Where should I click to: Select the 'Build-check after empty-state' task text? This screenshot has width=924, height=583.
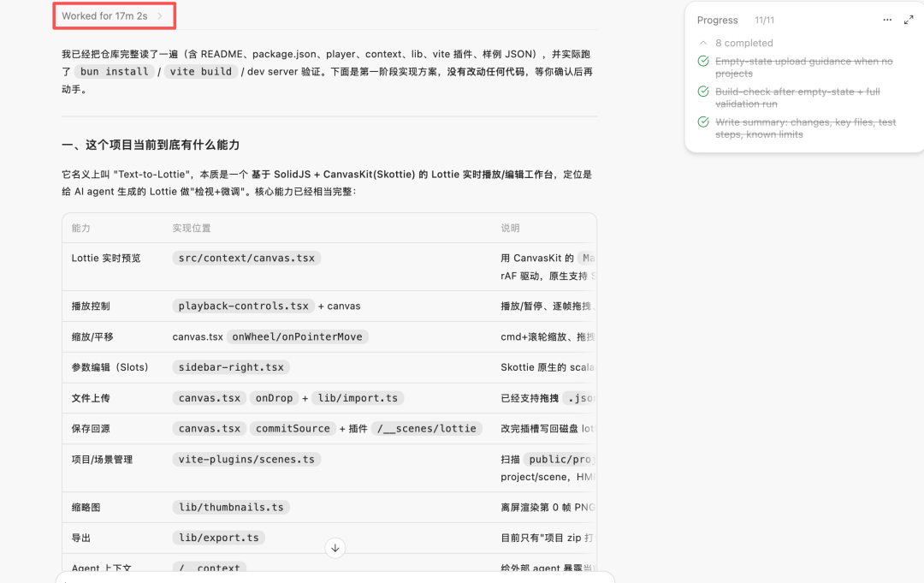click(x=797, y=98)
